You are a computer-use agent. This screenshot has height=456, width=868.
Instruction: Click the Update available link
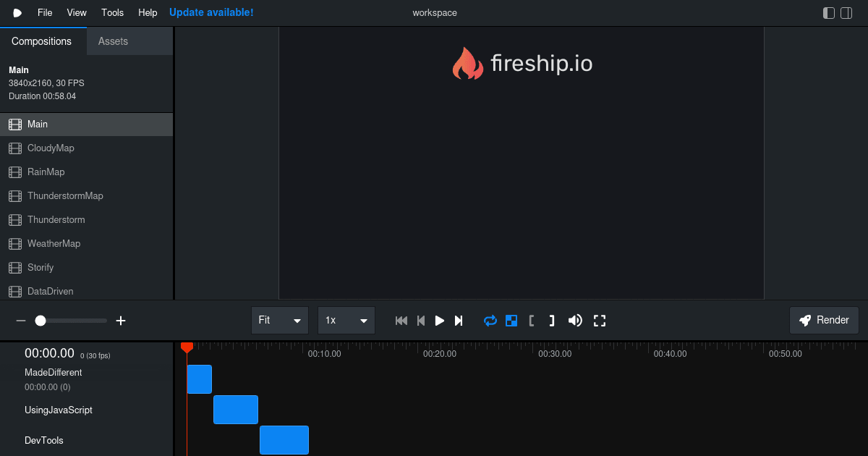point(211,12)
